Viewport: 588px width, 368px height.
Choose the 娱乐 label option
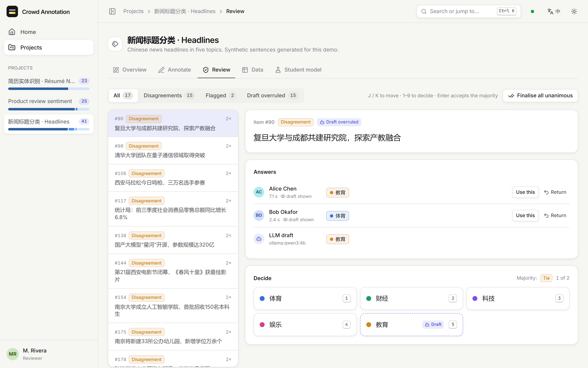coord(305,325)
